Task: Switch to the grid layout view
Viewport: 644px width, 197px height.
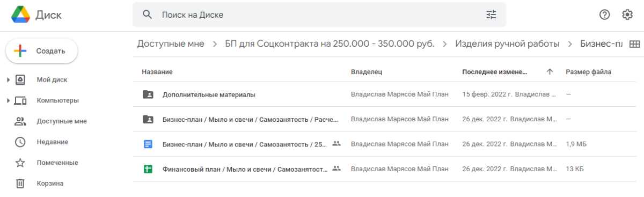Action: [634, 44]
